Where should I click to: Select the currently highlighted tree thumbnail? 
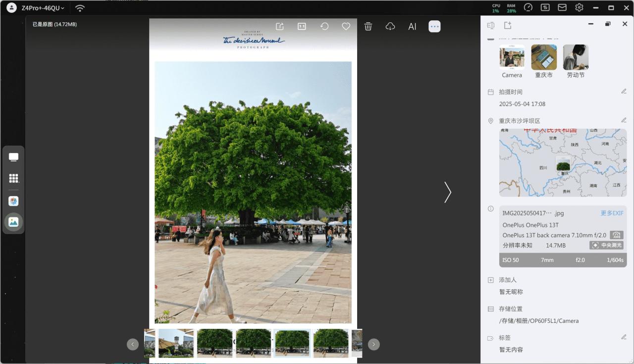pyautogui.click(x=292, y=343)
